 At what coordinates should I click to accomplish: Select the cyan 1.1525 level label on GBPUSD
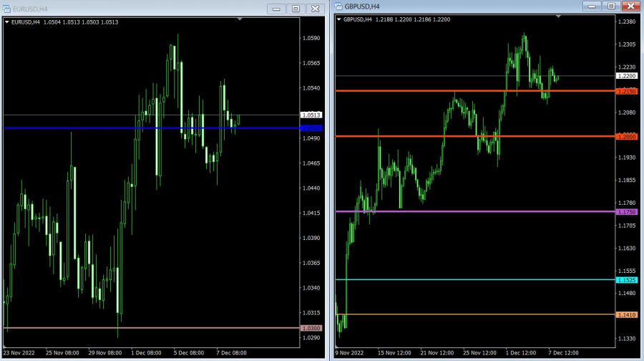[x=627, y=280]
